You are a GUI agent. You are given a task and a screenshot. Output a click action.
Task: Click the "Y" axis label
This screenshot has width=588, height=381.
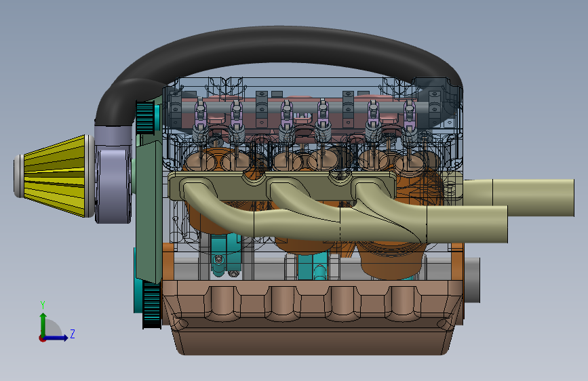pos(43,305)
